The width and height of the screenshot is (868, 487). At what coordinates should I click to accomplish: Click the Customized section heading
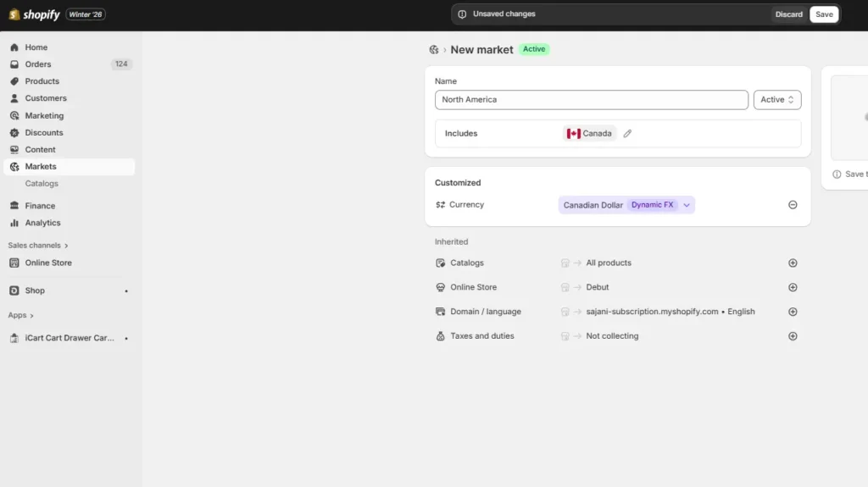coord(457,183)
